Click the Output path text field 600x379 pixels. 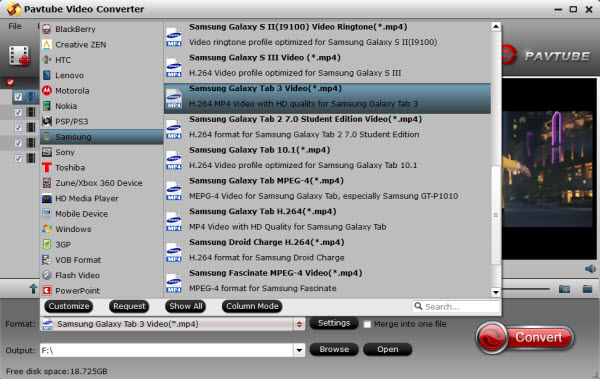[167, 350]
